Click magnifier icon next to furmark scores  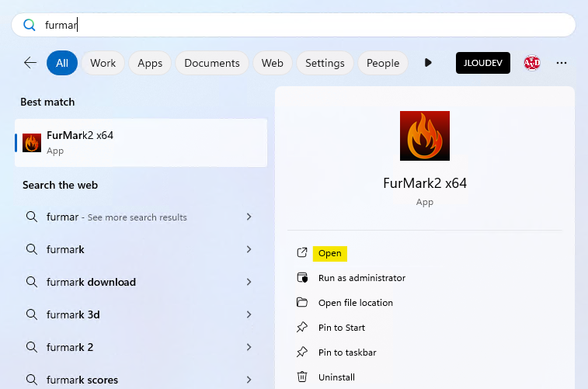click(32, 380)
